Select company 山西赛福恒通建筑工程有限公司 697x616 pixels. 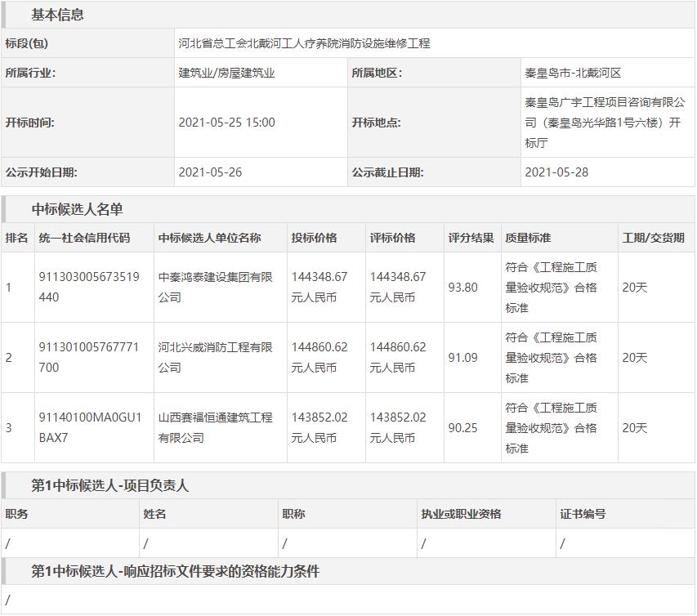(215, 427)
